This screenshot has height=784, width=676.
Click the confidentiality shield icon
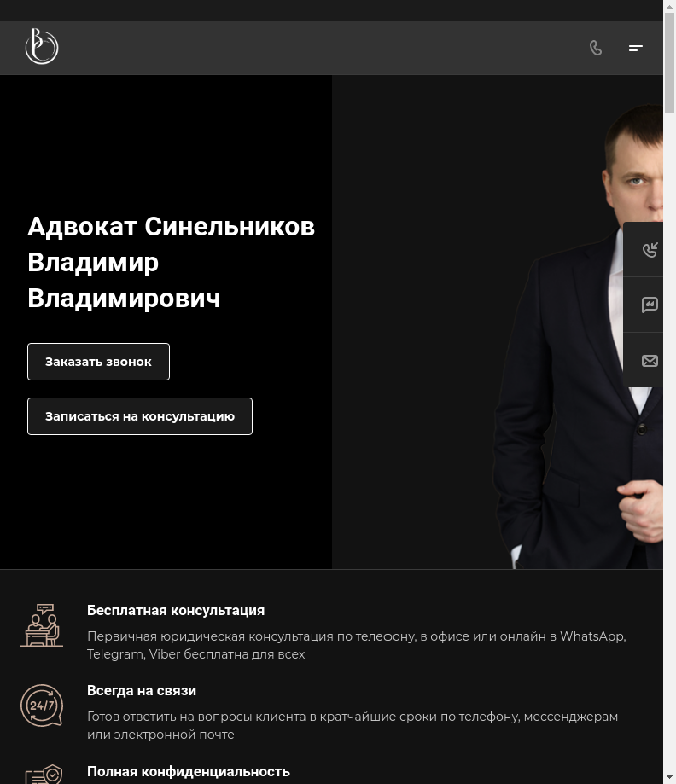click(44, 775)
